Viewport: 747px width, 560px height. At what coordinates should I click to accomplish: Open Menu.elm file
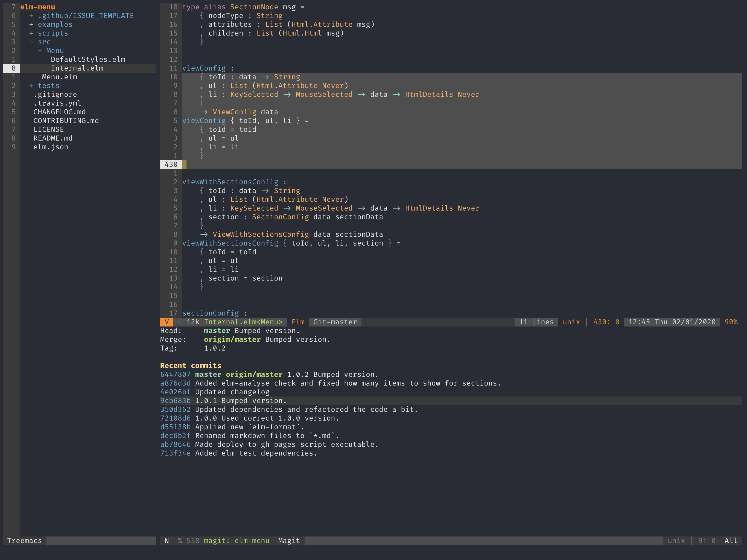point(59,77)
